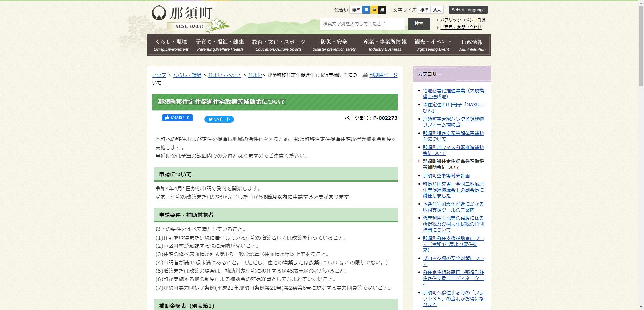Open 町長が国交省 副会長就任 link

pos(453,190)
